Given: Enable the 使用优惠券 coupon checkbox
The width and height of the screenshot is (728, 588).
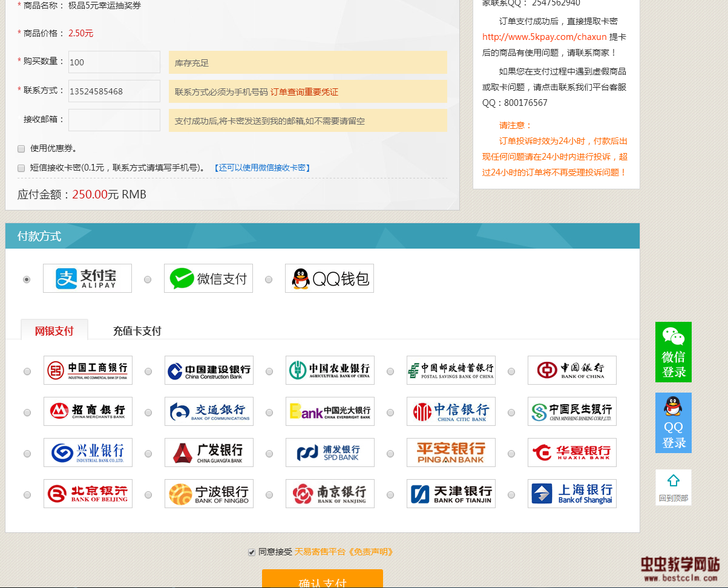Looking at the screenshot, I should click(x=21, y=148).
